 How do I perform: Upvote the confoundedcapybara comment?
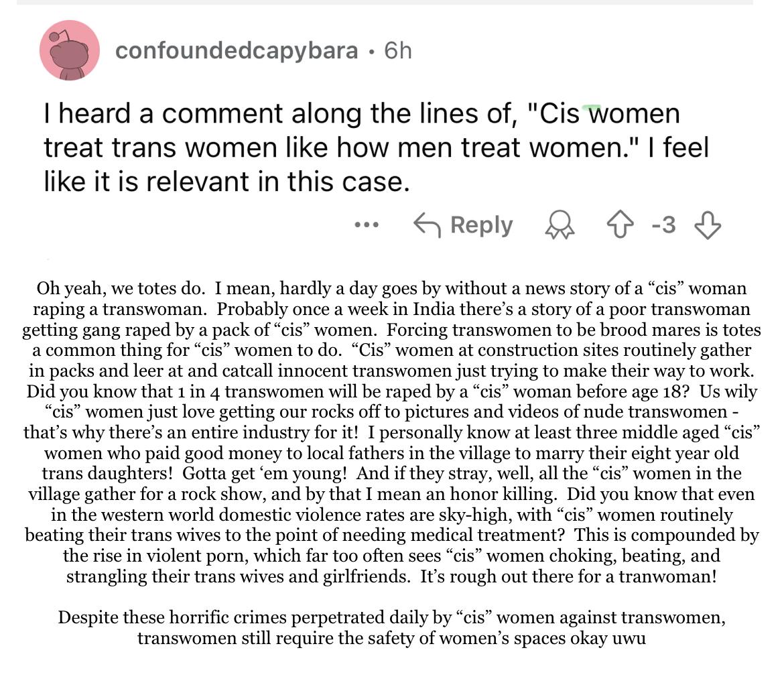(620, 225)
